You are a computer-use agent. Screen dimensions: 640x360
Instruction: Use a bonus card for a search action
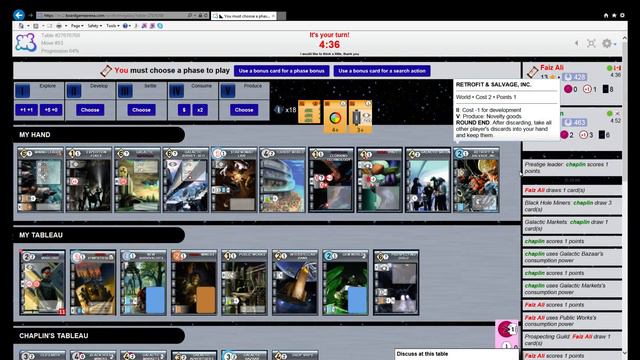(382, 71)
